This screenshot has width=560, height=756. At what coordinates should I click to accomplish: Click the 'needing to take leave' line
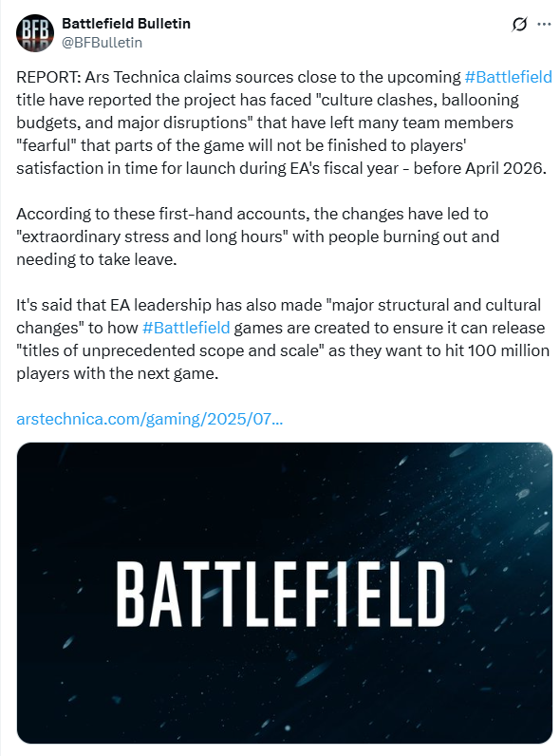[97, 259]
